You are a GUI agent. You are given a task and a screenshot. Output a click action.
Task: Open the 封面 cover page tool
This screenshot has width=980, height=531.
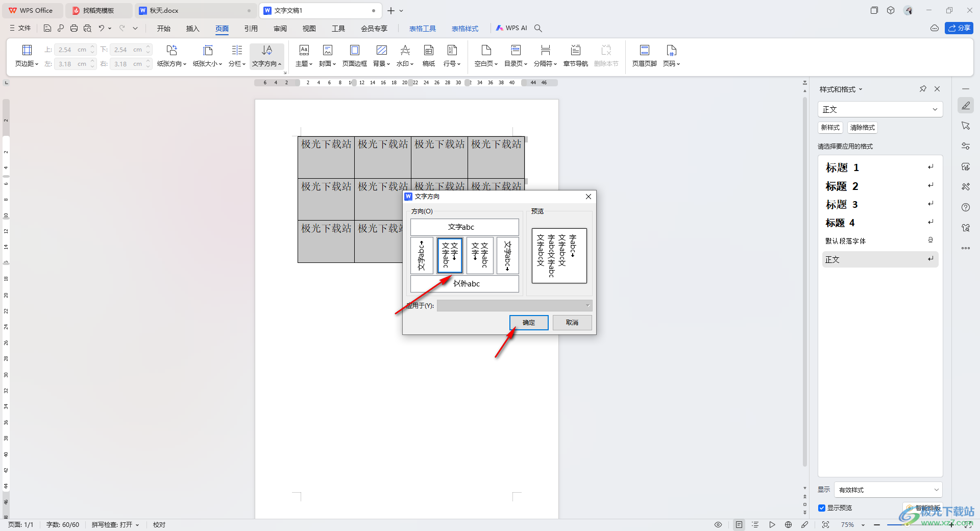tap(327, 56)
